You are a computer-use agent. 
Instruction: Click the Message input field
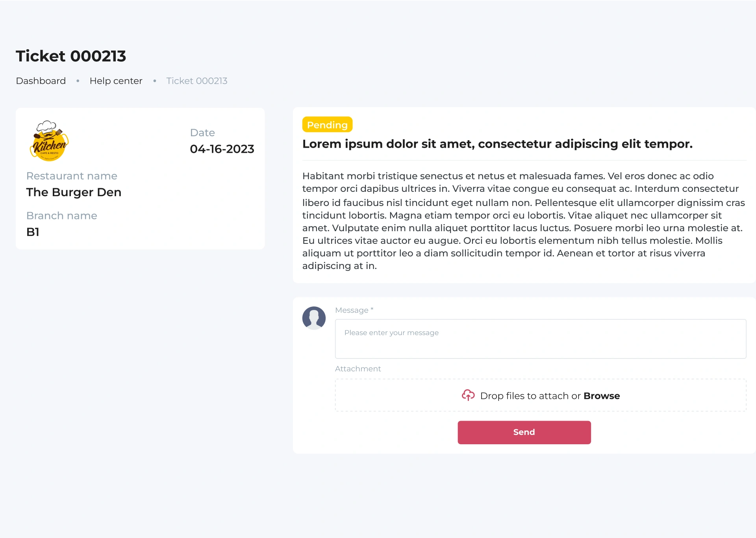tap(541, 338)
